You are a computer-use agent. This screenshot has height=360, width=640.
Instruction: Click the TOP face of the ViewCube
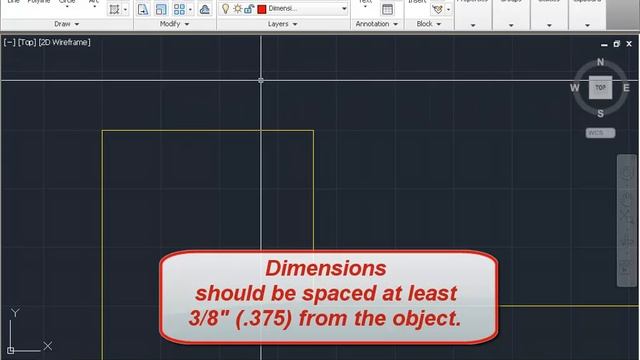[600, 88]
